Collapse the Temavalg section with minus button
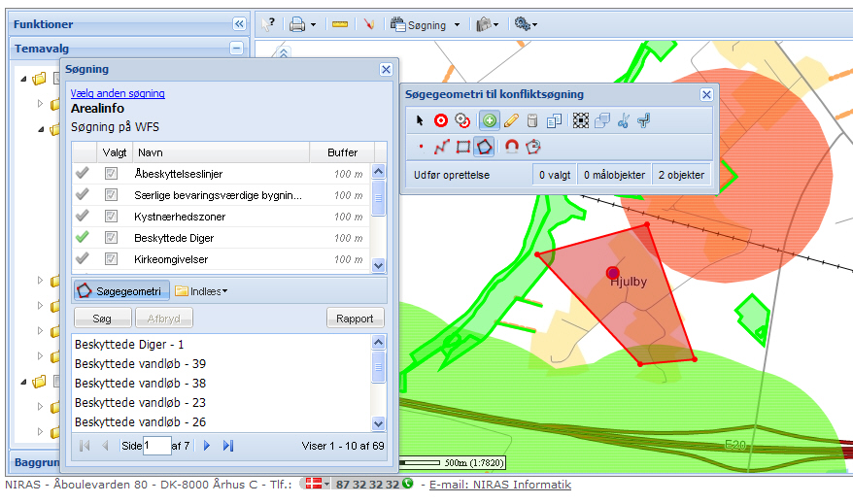 (x=237, y=49)
